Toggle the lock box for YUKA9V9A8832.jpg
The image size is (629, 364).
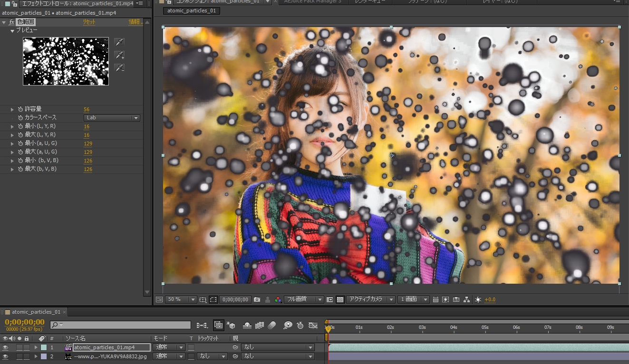coord(27,356)
